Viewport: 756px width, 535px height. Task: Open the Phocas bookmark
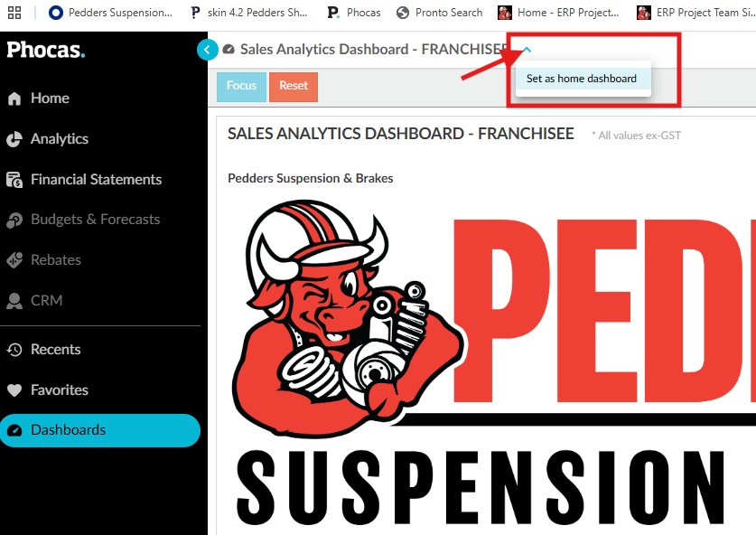[x=354, y=13]
